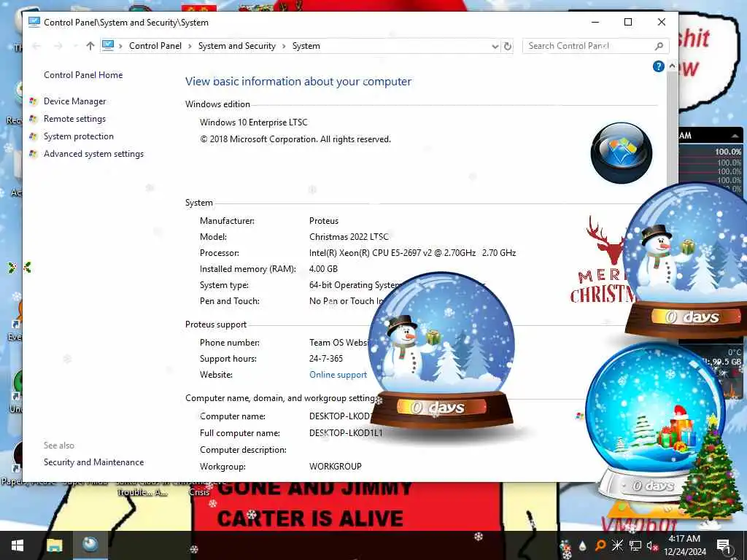The width and height of the screenshot is (747, 560).
Task: Select System in the breadcrumb
Action: [306, 46]
